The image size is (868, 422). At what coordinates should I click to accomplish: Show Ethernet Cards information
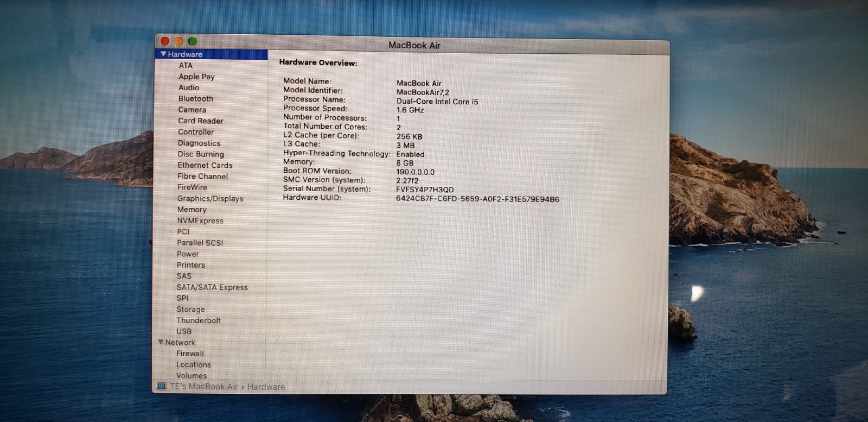[205, 165]
